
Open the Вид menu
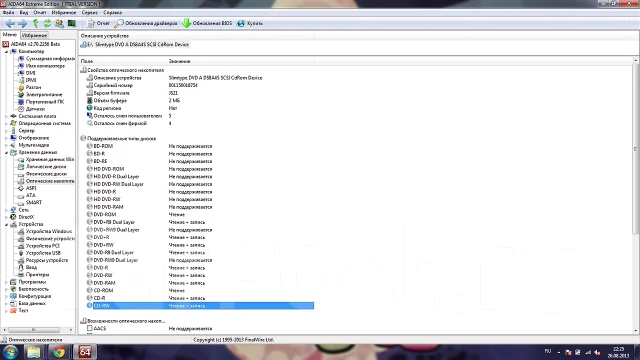click(24, 13)
